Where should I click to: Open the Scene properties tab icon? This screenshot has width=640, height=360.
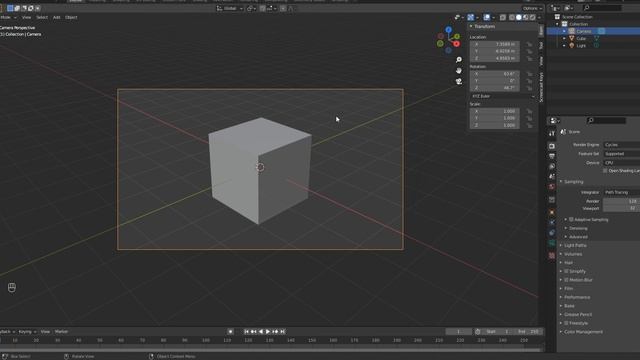(x=552, y=176)
